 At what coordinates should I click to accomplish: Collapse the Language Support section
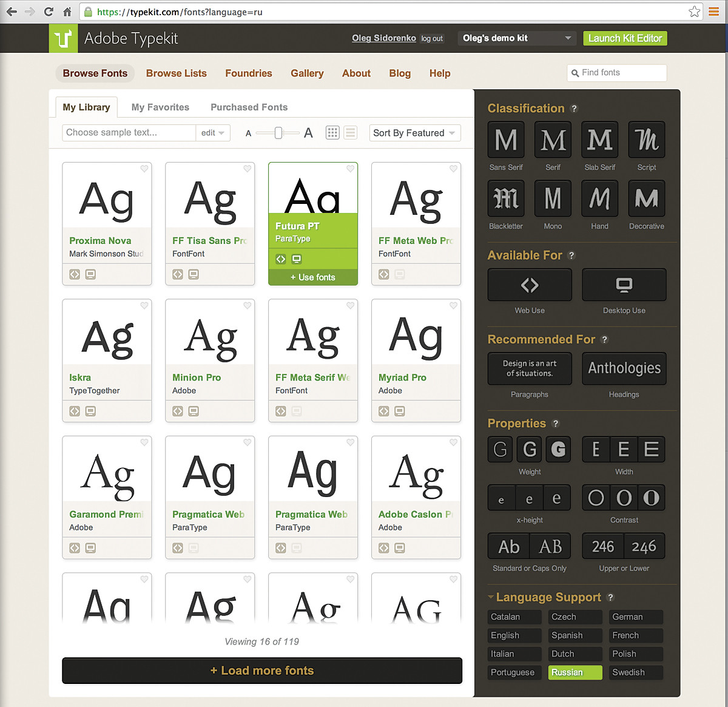pos(491,597)
